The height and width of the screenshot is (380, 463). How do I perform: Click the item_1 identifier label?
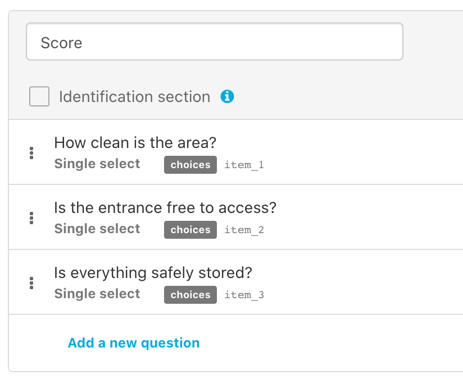click(244, 165)
